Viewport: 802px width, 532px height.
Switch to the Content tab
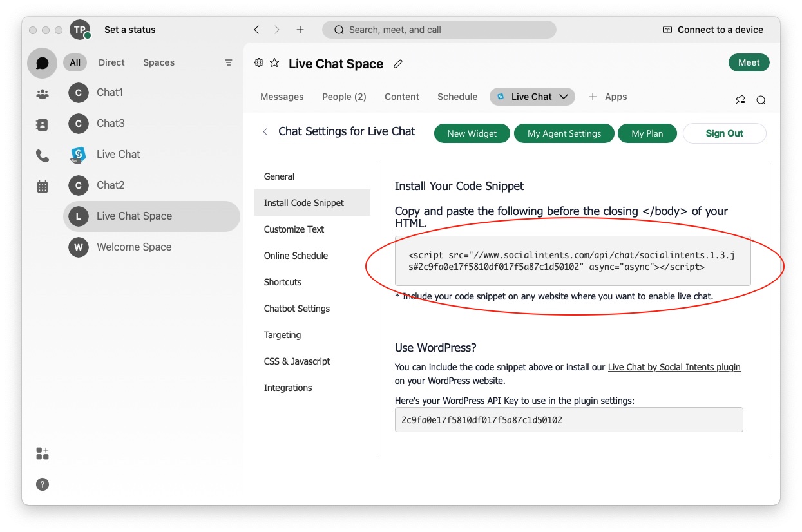pos(402,97)
